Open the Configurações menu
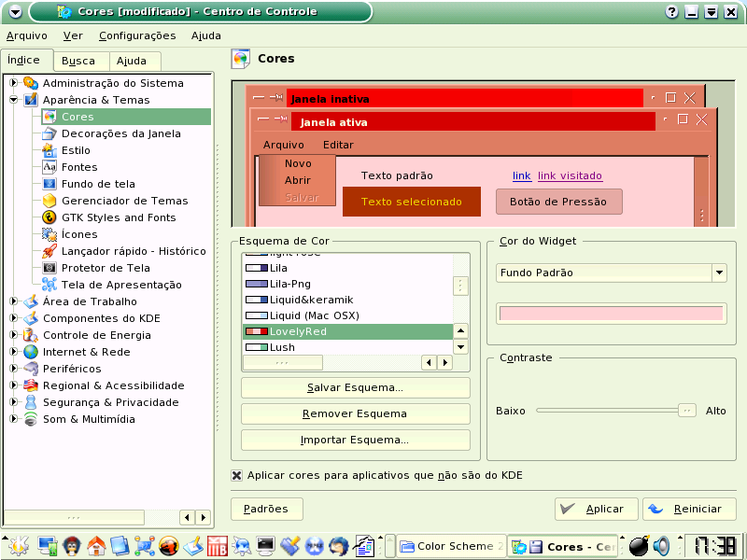Image resolution: width=747 pixels, height=560 pixels. pos(137,35)
